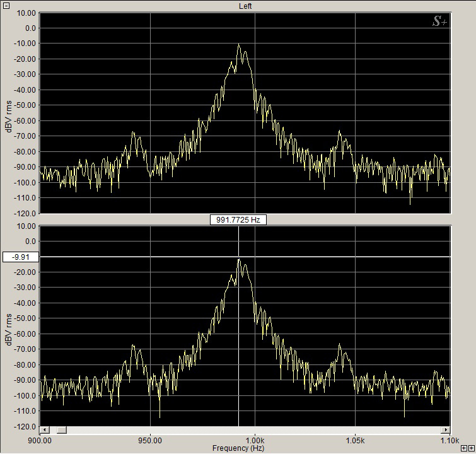This screenshot has height=454, width=476.
Task: Select the -9.91 level readout box
Action: pos(21,257)
